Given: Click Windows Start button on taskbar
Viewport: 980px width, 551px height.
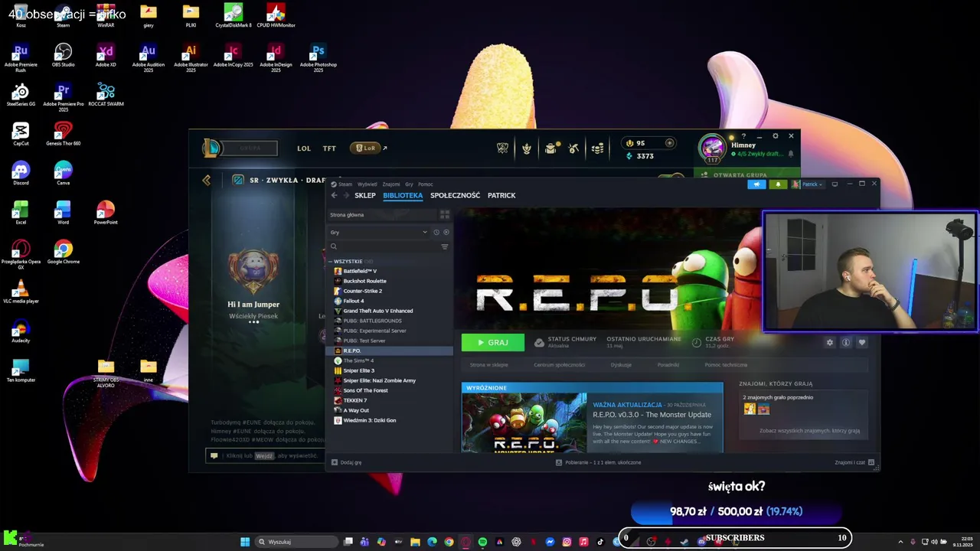Looking at the screenshot, I should click(x=245, y=542).
